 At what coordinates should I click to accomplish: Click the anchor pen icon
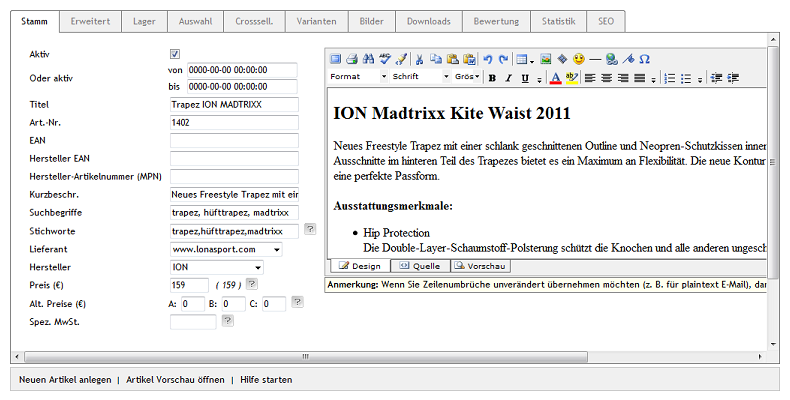coord(628,59)
